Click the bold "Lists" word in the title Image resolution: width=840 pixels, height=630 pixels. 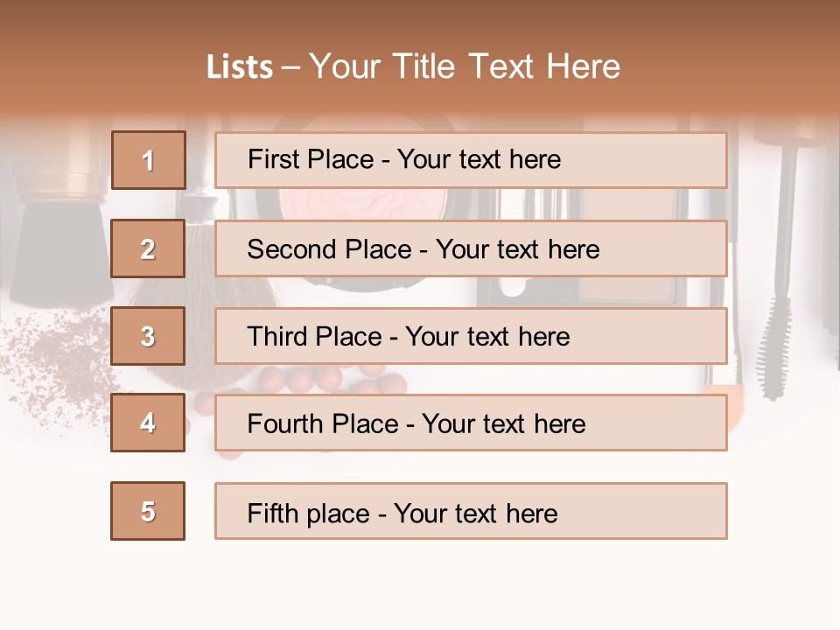click(x=240, y=67)
